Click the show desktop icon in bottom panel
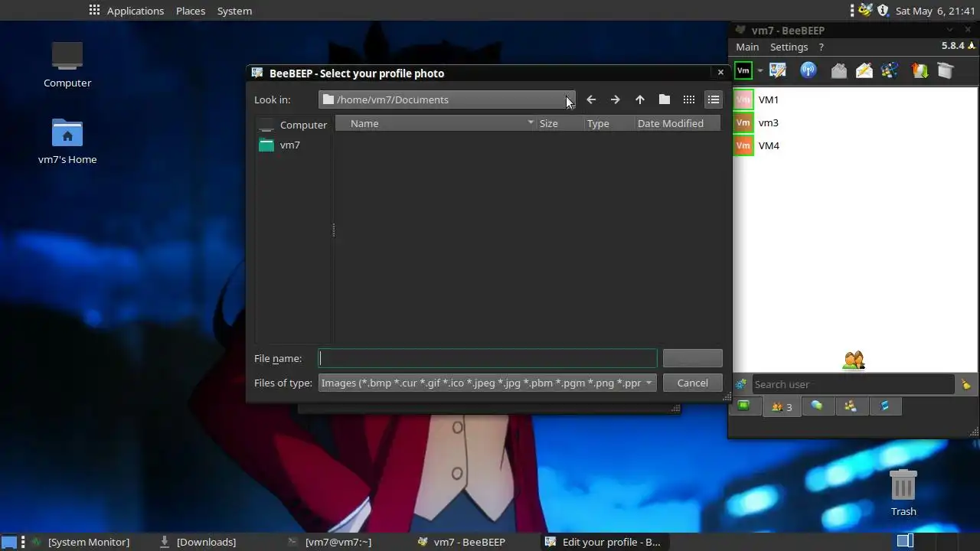The image size is (980, 551). [8, 542]
